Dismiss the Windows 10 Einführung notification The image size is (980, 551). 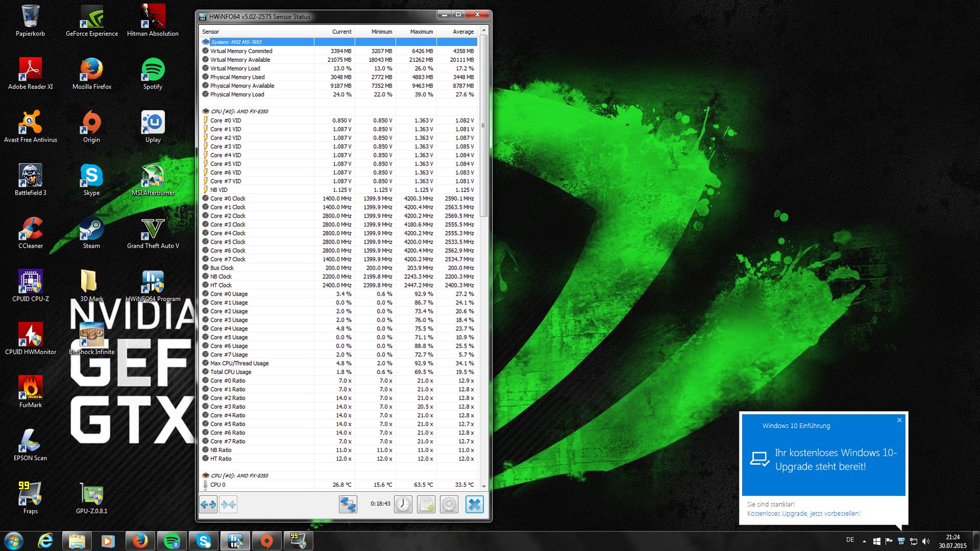pyautogui.click(x=899, y=420)
